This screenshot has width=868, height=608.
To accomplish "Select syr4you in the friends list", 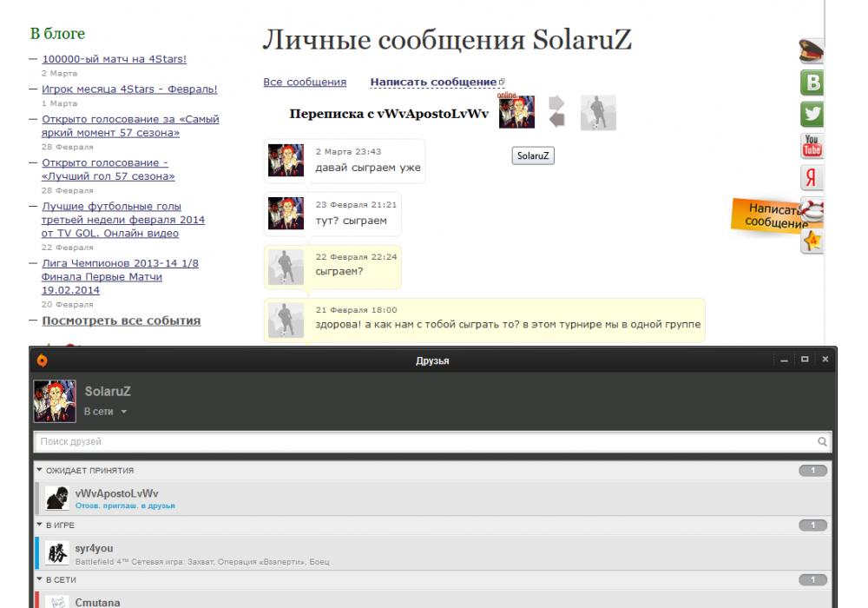I will tap(94, 549).
